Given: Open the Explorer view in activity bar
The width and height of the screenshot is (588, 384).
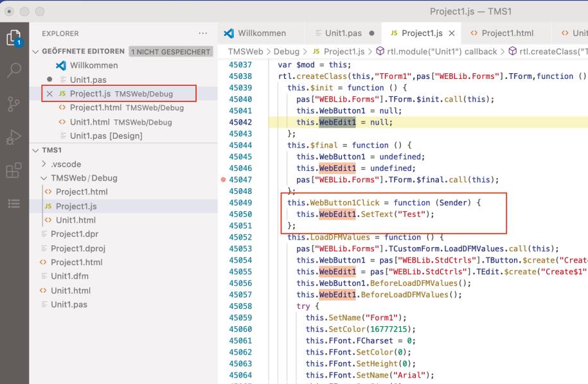Looking at the screenshot, I should click(x=14, y=38).
